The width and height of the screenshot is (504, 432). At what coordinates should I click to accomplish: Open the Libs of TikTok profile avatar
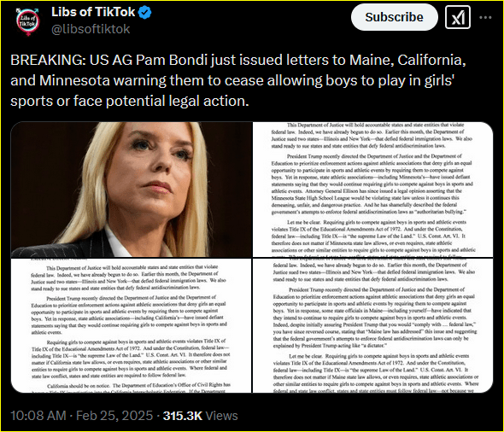[x=27, y=20]
